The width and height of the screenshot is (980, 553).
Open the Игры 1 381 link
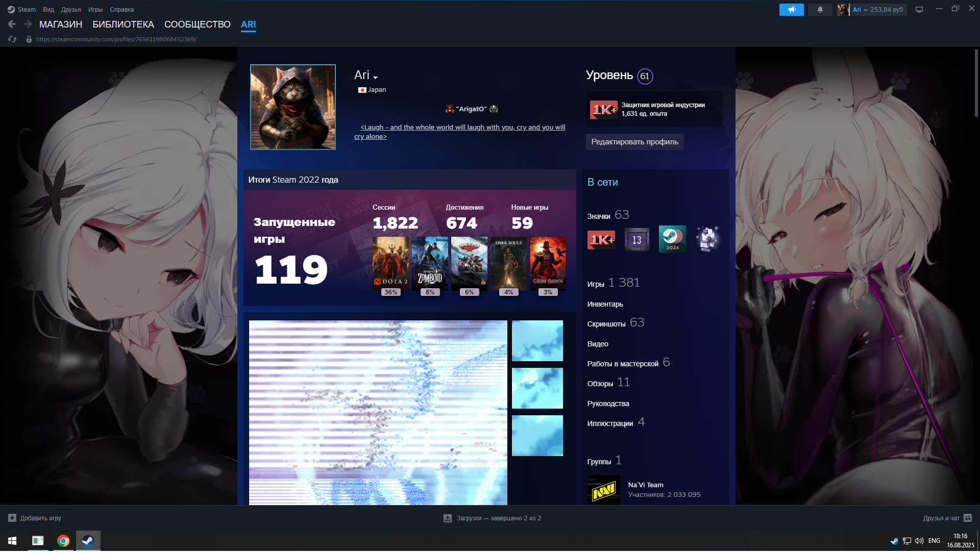[614, 283]
